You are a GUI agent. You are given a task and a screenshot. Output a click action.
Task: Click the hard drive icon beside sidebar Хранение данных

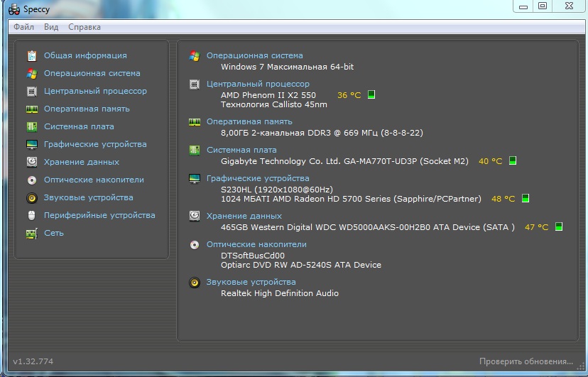pos(32,162)
